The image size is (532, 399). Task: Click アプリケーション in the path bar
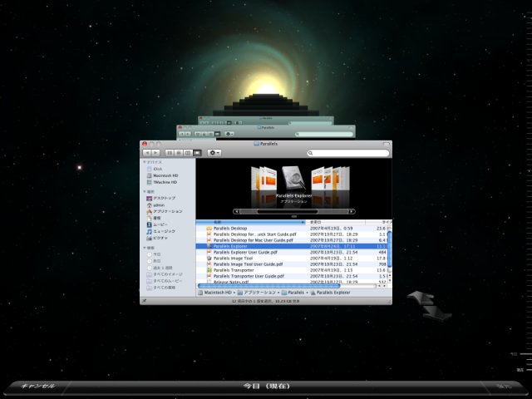(257, 293)
